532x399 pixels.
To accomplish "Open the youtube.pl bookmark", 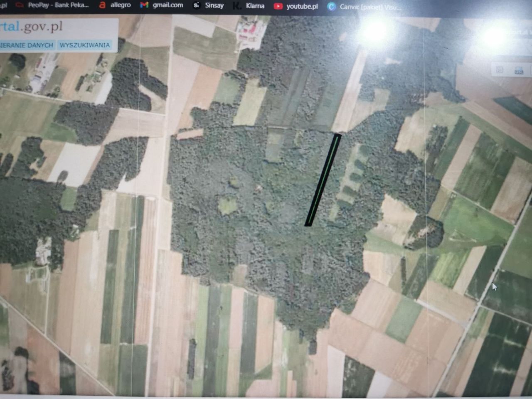I will pos(296,6).
